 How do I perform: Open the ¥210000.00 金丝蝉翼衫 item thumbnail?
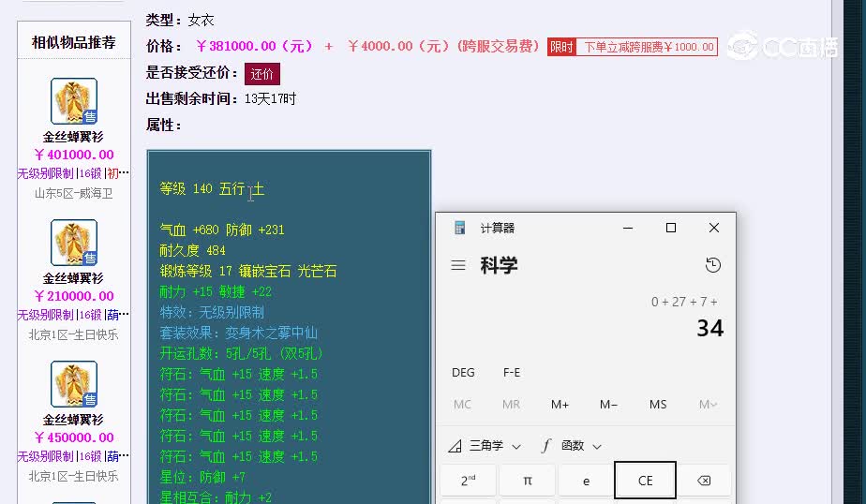click(x=74, y=243)
